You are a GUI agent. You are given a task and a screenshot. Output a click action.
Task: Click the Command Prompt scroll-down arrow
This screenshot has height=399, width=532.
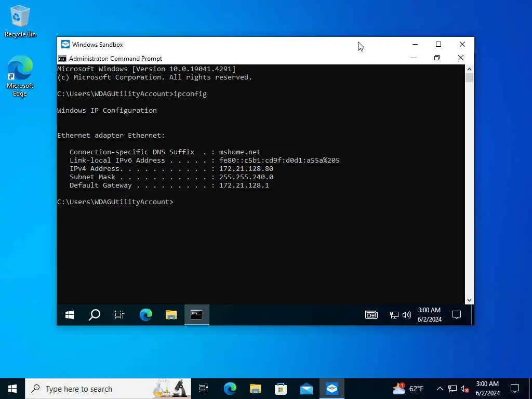pos(469,300)
